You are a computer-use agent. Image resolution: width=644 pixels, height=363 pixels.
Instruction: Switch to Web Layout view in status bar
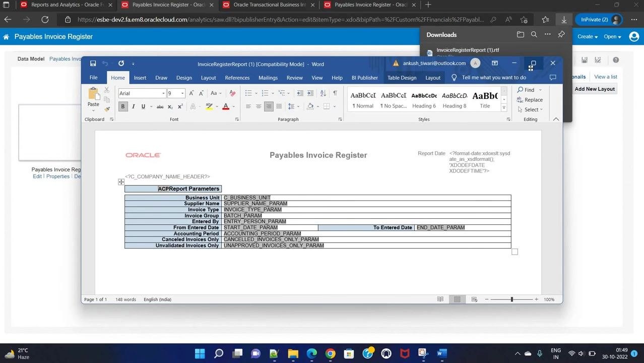(x=474, y=299)
